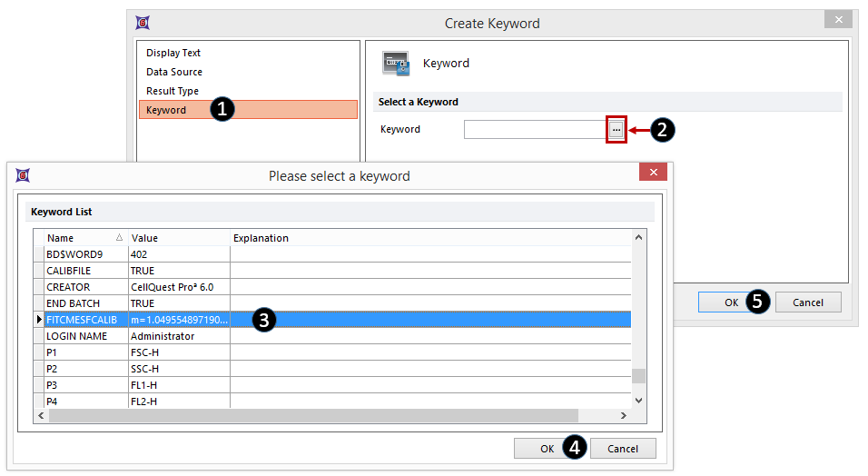
Task: Close the Create Keyword window
Action: (x=837, y=20)
